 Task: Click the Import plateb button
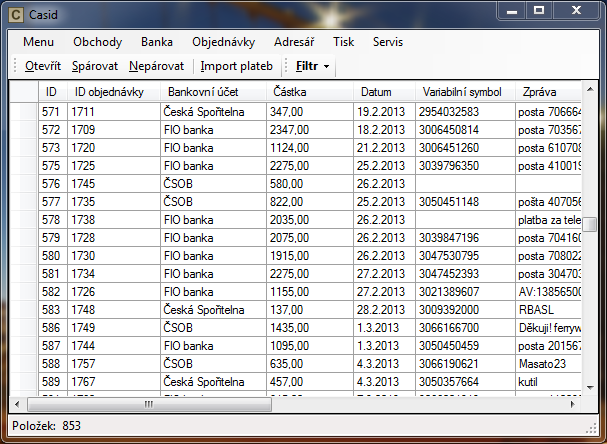(236, 66)
